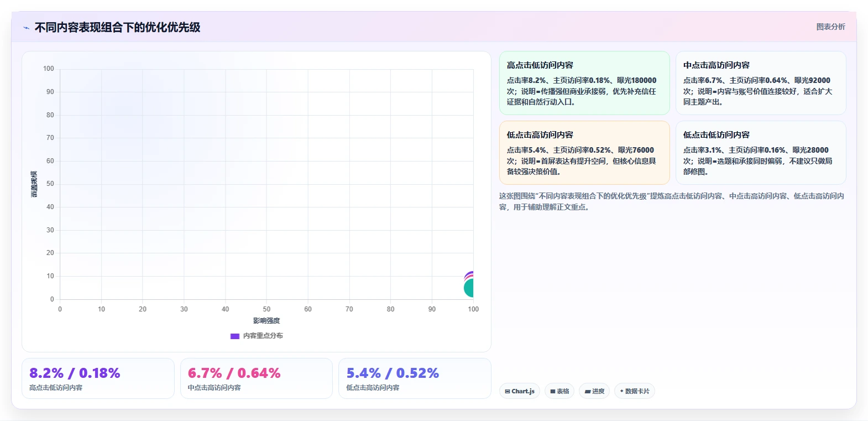
Task: Click the 高点击低访问内容 label under 8.2%
Action: click(x=56, y=388)
